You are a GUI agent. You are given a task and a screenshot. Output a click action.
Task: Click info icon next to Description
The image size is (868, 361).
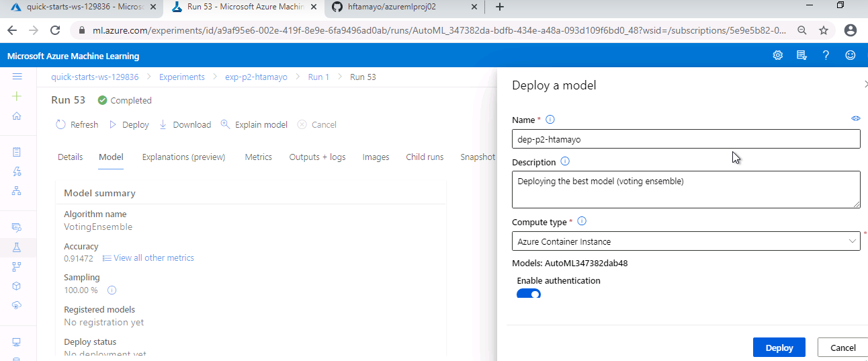point(565,161)
